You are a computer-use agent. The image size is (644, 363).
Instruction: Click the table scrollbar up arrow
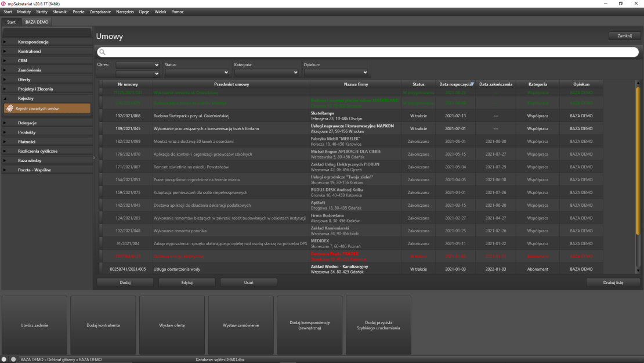pos(638,84)
